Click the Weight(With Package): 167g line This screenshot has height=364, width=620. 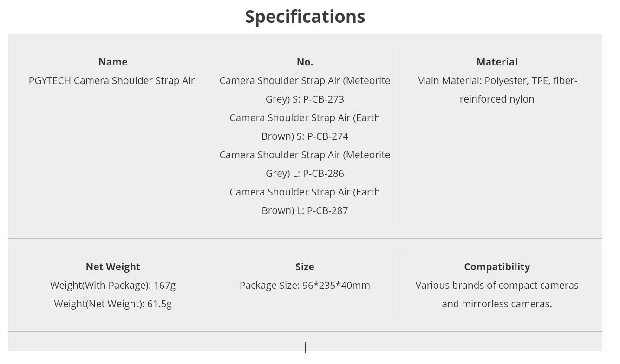(113, 285)
